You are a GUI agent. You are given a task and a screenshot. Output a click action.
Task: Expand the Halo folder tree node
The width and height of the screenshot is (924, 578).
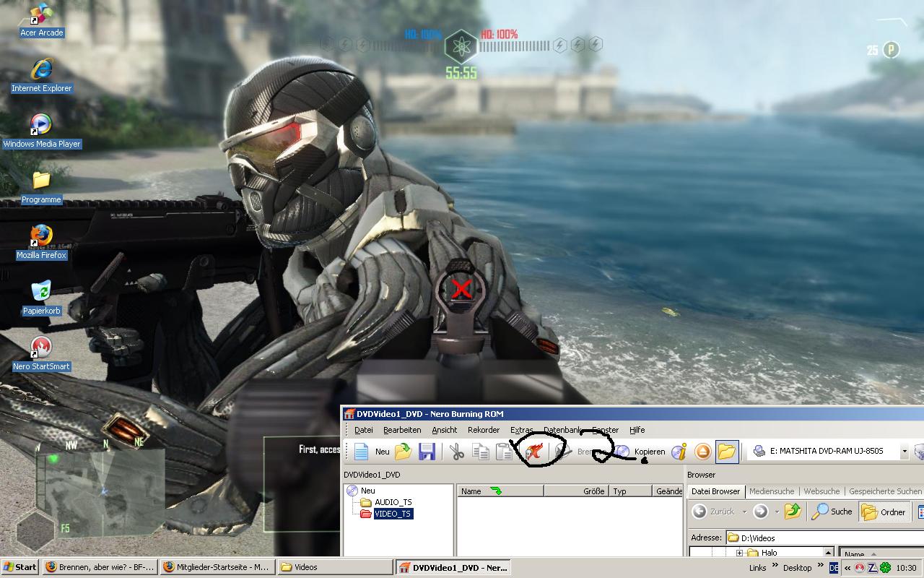739,553
